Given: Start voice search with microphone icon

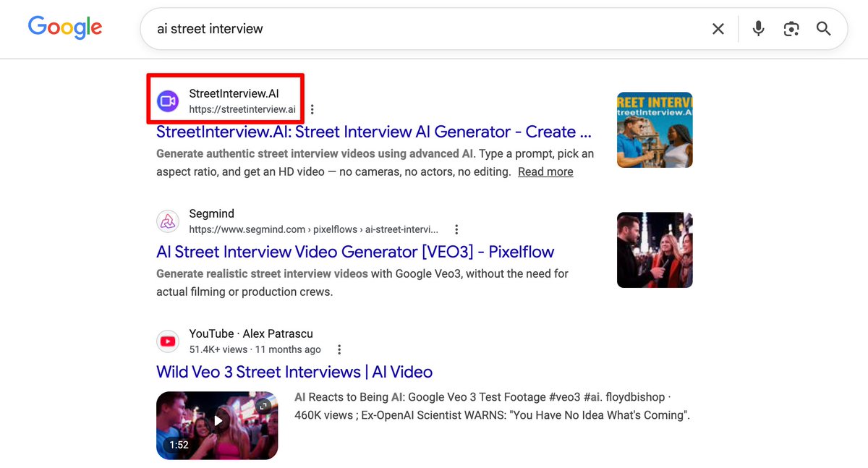Looking at the screenshot, I should 758,29.
